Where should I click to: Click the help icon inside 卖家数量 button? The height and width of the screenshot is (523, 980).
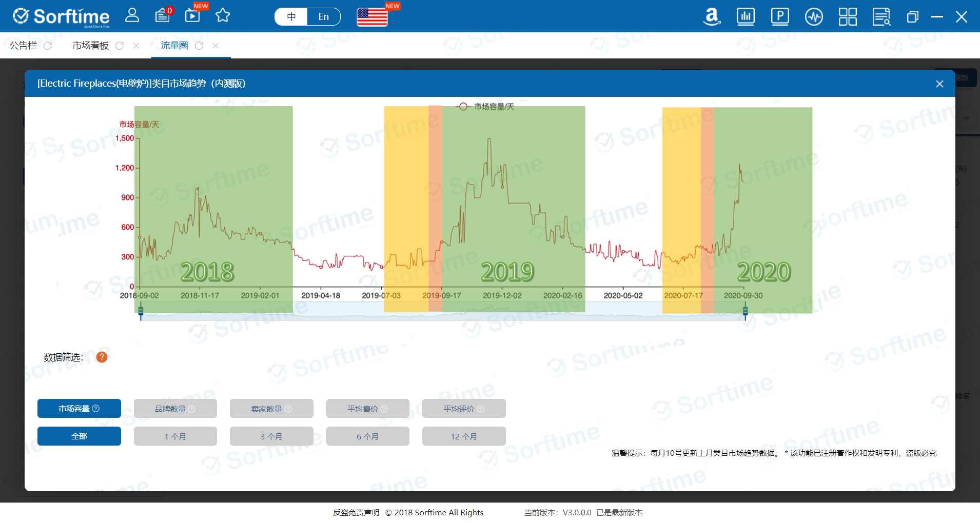tap(288, 409)
